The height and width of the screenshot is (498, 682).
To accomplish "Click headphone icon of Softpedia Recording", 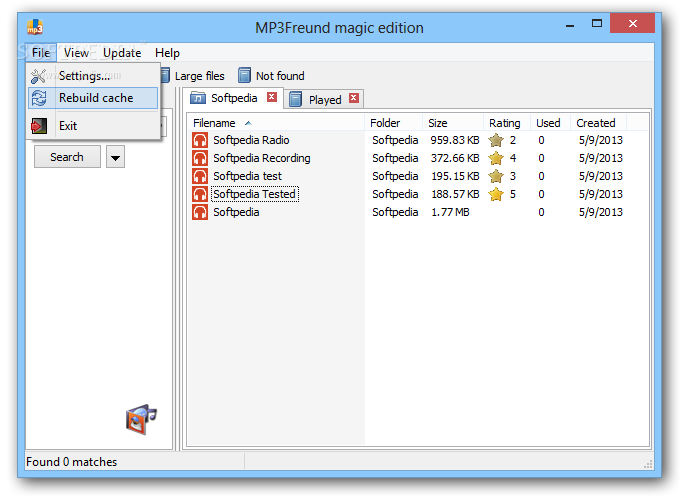I will (x=200, y=158).
